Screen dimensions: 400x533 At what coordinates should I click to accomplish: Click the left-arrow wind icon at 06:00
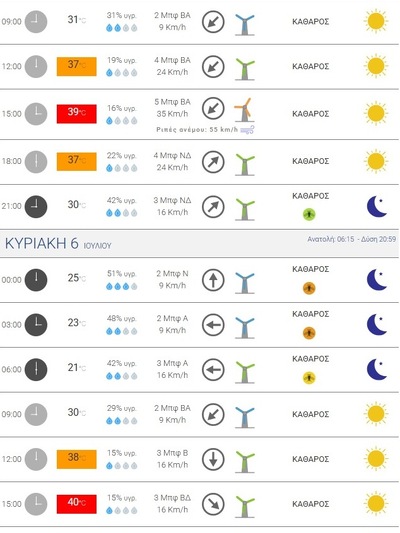tap(213, 369)
